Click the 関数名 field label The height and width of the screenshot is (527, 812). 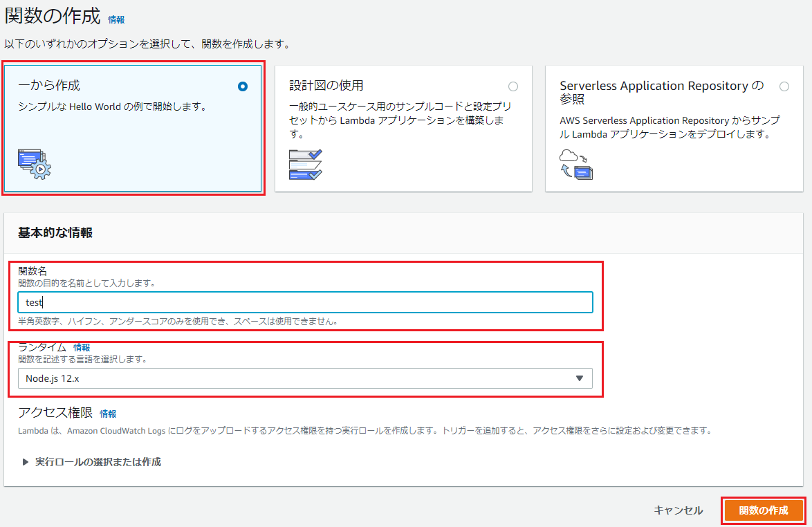pos(33,270)
